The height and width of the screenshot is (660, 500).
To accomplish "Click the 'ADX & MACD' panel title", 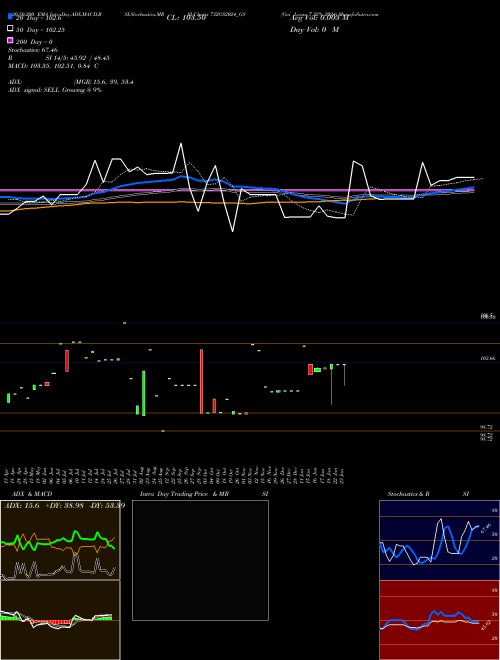I will tap(32, 494).
